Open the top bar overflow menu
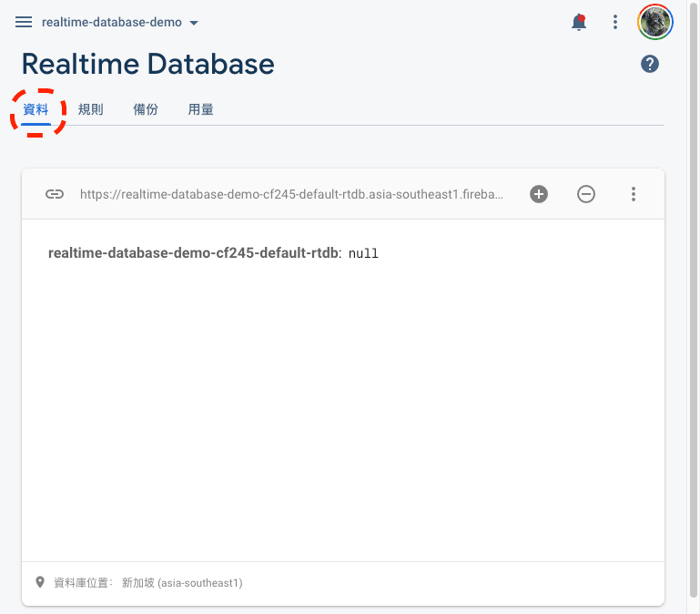700x614 pixels. pyautogui.click(x=615, y=22)
